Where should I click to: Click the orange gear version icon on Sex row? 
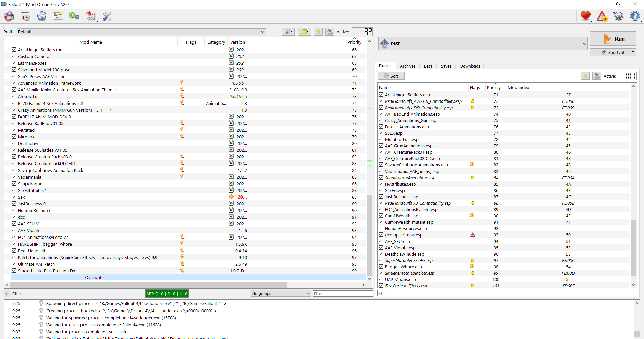pos(231,197)
